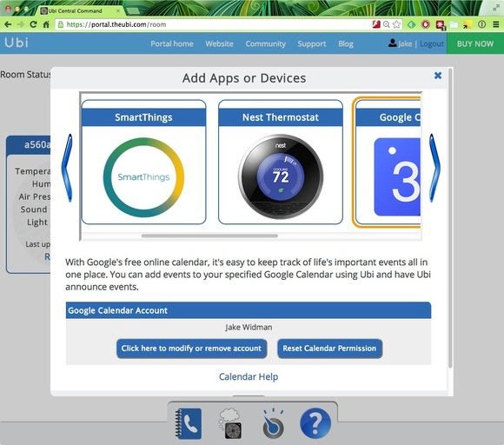Viewport: 504px width, 445px height.
Task: Click the yellow arrow extension icon
Action: [x=467, y=24]
